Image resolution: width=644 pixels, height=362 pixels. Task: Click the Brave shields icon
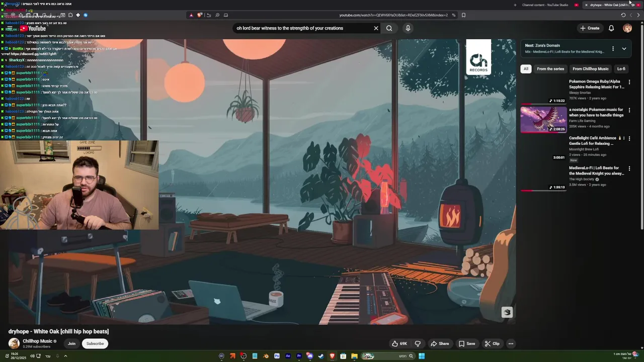coord(199,15)
